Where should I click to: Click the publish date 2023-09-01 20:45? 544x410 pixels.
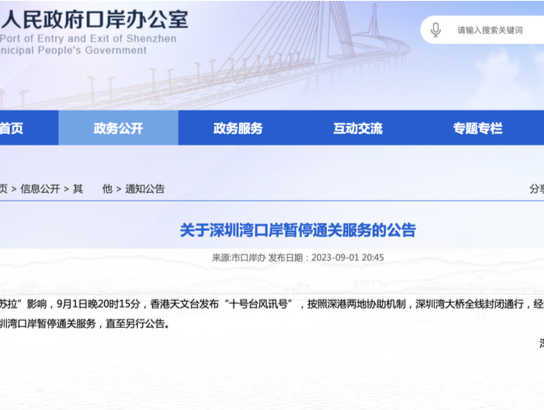click(347, 257)
